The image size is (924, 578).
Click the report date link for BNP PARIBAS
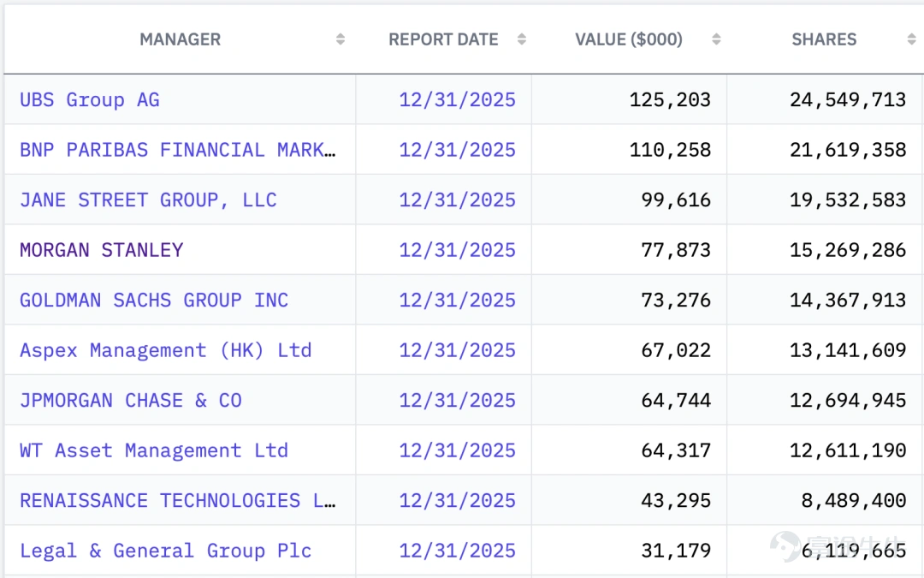pos(457,150)
